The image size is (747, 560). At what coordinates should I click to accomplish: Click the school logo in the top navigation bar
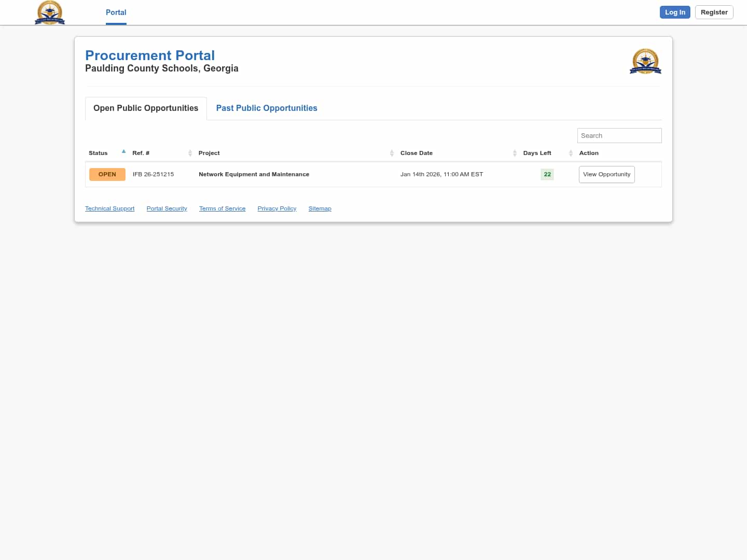pyautogui.click(x=49, y=12)
